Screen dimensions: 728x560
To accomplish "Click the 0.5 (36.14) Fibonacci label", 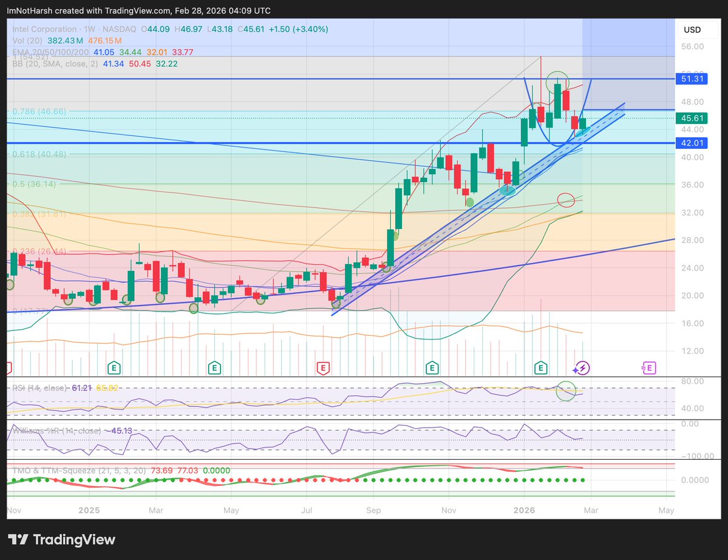I will [x=34, y=185].
